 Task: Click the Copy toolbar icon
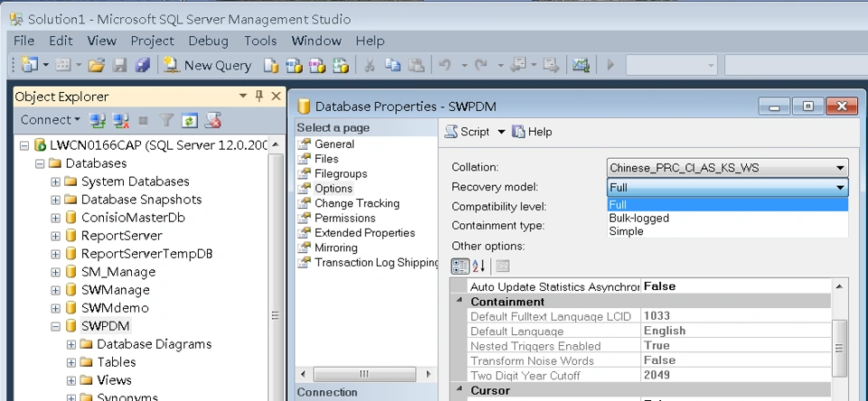pos(393,65)
